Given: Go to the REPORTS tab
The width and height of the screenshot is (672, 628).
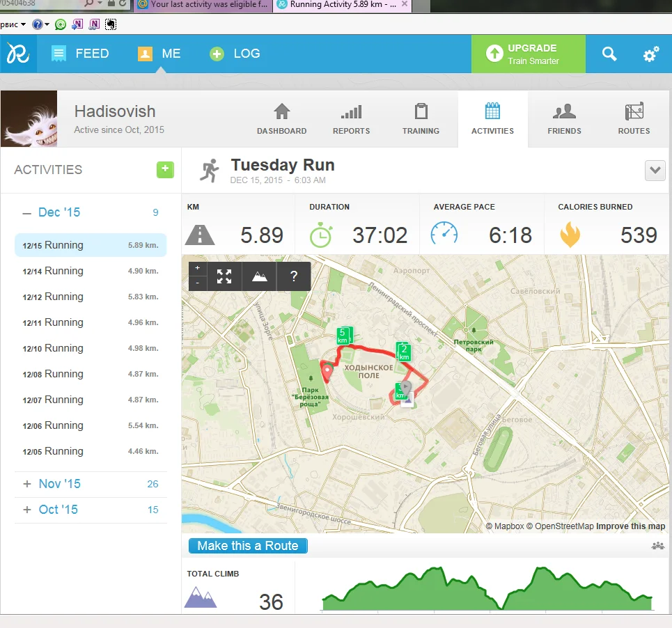Looking at the screenshot, I should click(351, 119).
